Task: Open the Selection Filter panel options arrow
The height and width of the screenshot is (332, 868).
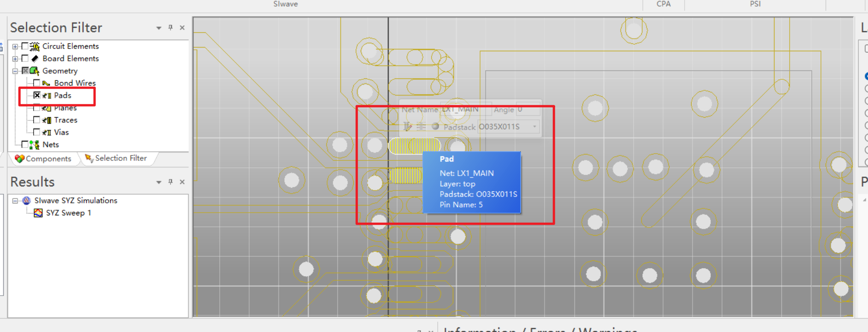Action: 159,28
